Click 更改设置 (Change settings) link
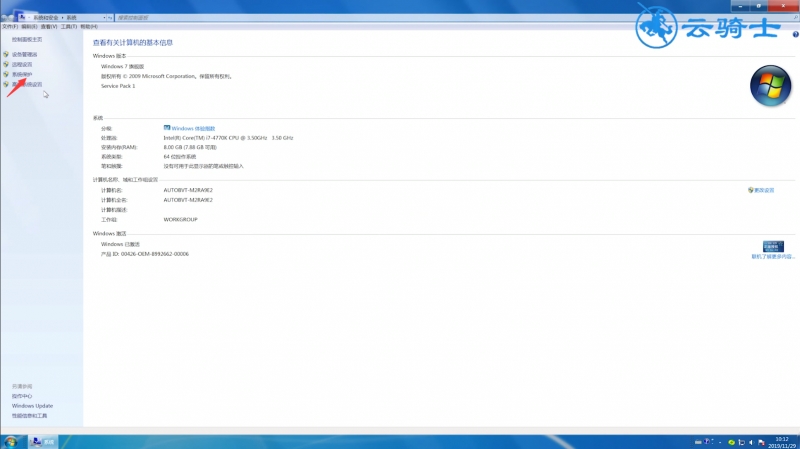Viewport: 800px width, 449px height. coord(764,190)
